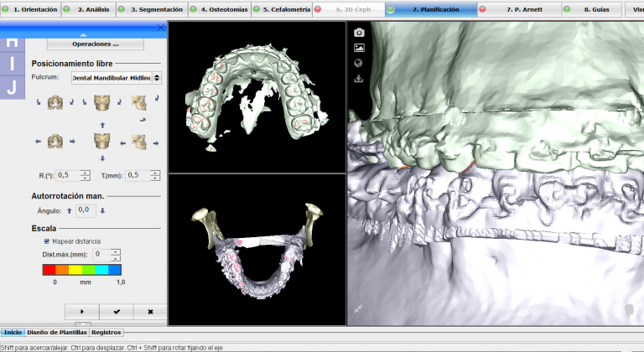Translate backward arrow left of lateral skull
This screenshot has height=352, width=644.
(x=122, y=143)
